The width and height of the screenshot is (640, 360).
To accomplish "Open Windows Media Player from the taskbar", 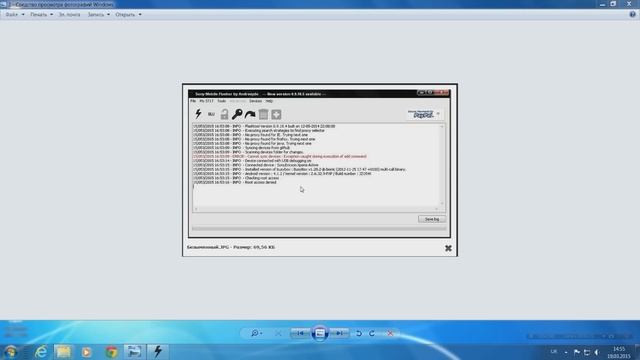I will [x=87, y=351].
